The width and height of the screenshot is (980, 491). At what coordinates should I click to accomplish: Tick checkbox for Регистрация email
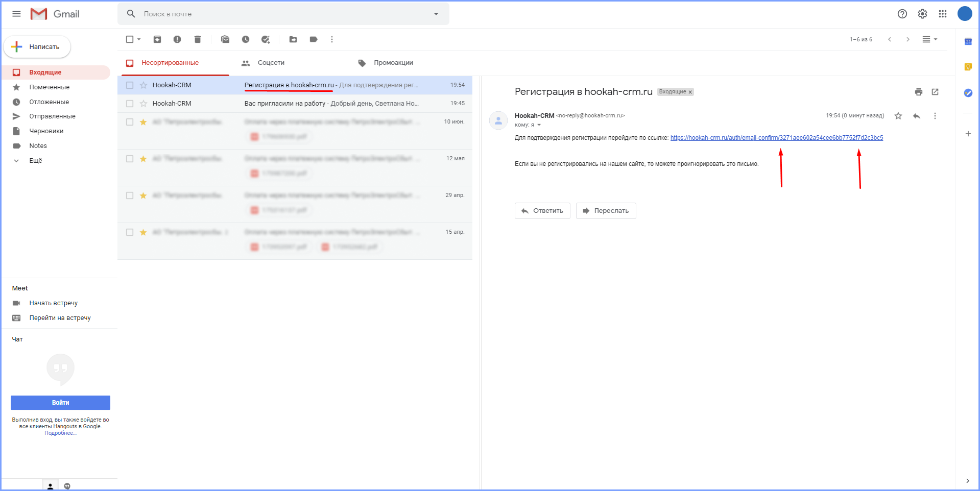130,85
